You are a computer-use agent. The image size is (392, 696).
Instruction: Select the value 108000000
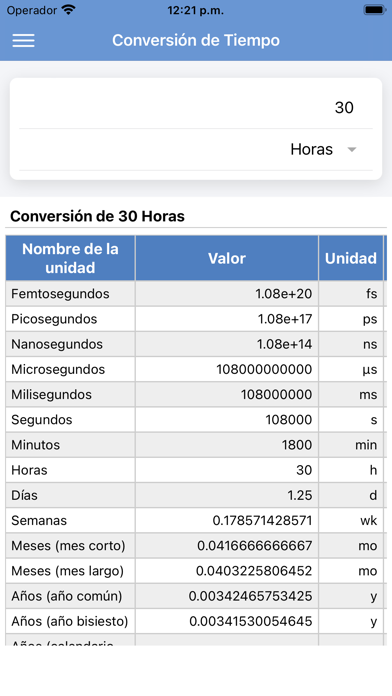[x=276, y=395]
